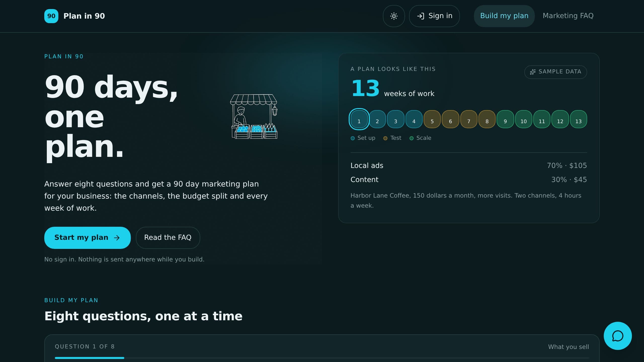Image resolution: width=644 pixels, height=362 pixels.
Task: Open the Build my plan tab
Action: [x=504, y=16]
